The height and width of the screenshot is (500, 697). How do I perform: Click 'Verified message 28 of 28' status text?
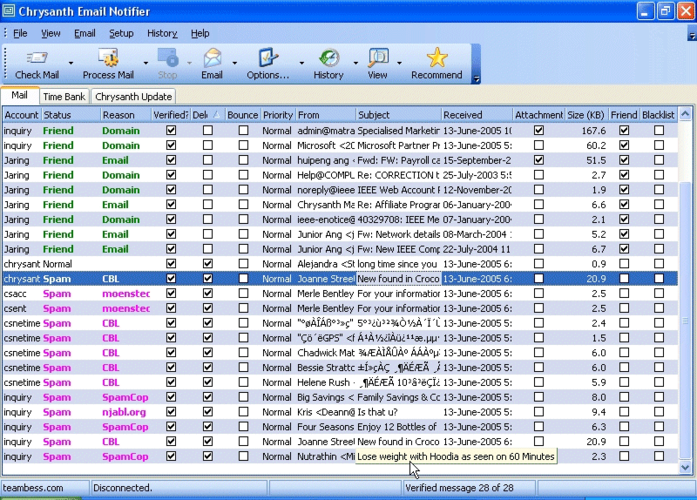(x=459, y=488)
